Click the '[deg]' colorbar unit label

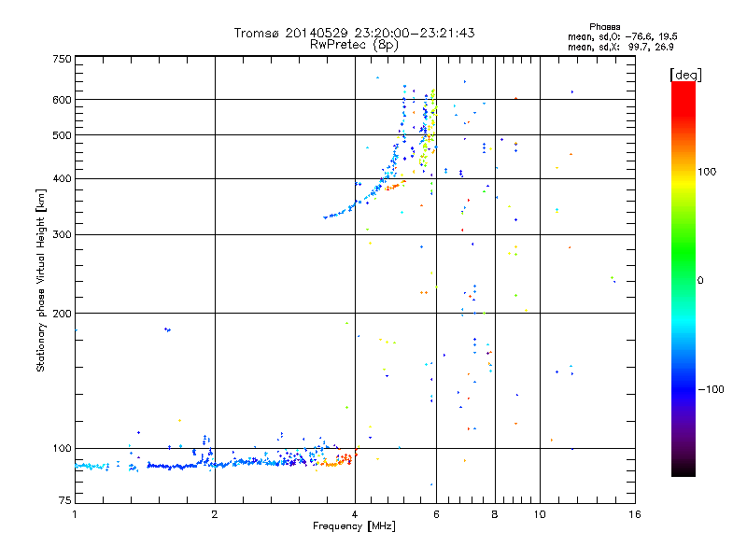click(685, 75)
